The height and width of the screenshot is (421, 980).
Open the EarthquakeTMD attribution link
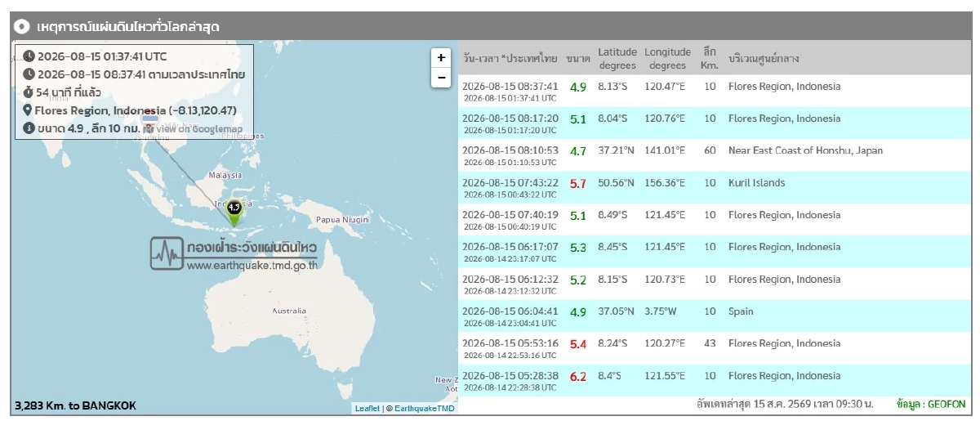coord(424,408)
